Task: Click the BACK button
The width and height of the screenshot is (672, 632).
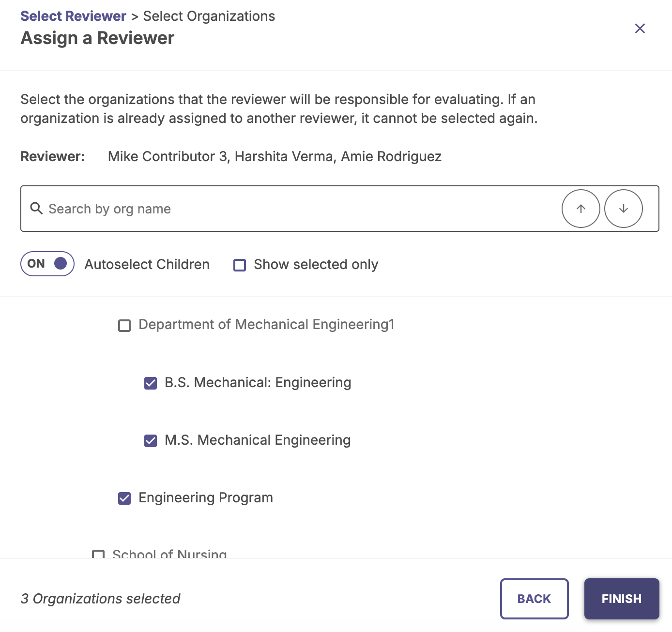Action: (535, 599)
